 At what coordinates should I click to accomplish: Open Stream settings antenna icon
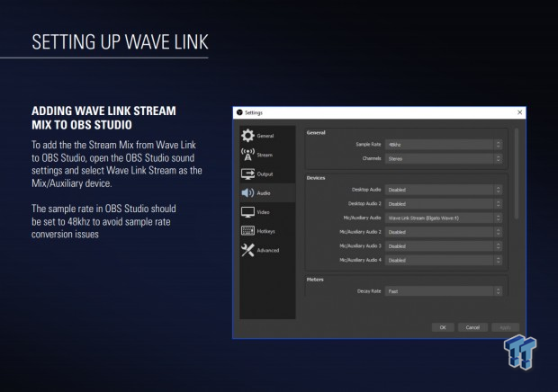[x=247, y=155]
